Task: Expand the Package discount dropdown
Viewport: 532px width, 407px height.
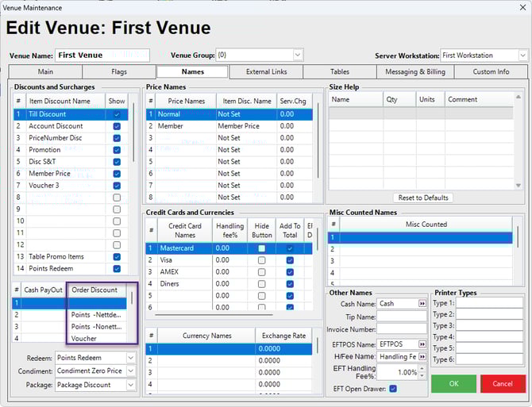Action: 131,386
